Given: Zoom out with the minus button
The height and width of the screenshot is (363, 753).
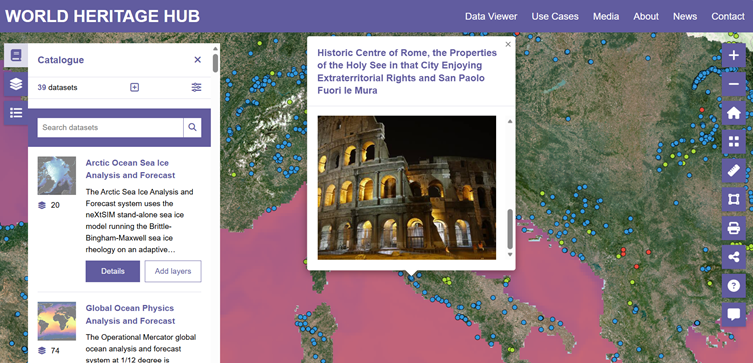Looking at the screenshot, I should 733,84.
